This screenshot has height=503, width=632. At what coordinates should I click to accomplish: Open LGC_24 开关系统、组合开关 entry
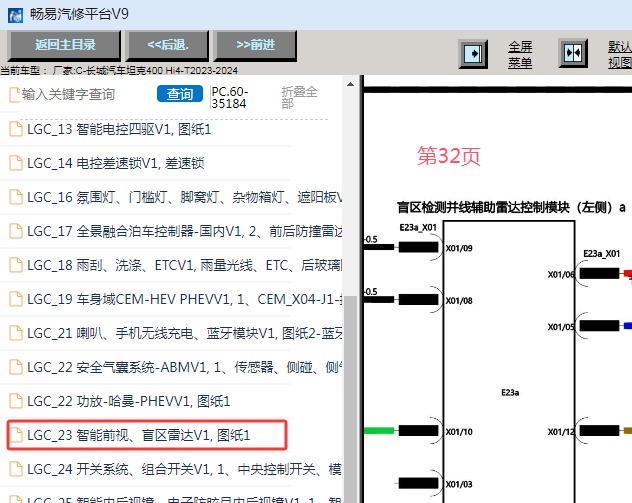tap(185, 469)
